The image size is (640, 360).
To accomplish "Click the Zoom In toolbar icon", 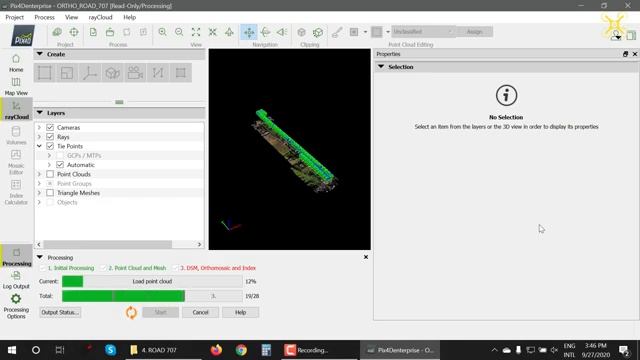I will click(162, 32).
